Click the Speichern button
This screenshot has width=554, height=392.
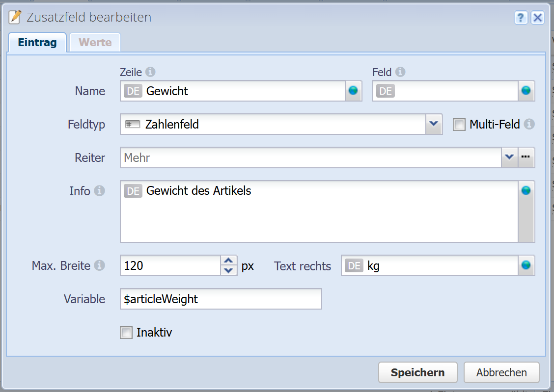417,372
